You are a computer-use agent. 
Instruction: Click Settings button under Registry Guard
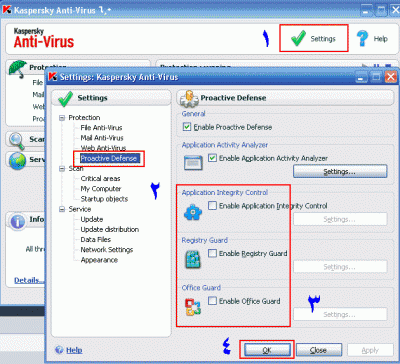340,267
